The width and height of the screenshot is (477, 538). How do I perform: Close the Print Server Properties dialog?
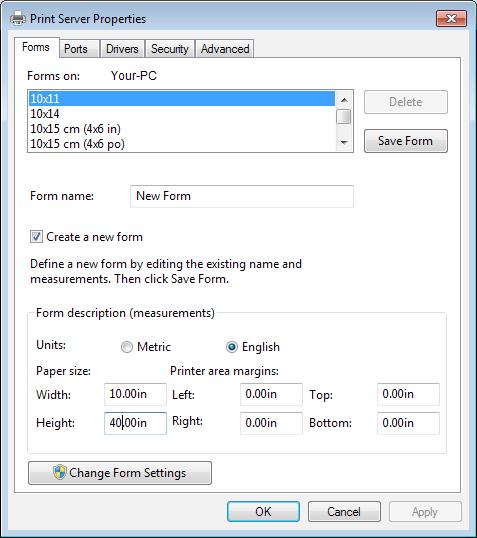tap(451, 19)
